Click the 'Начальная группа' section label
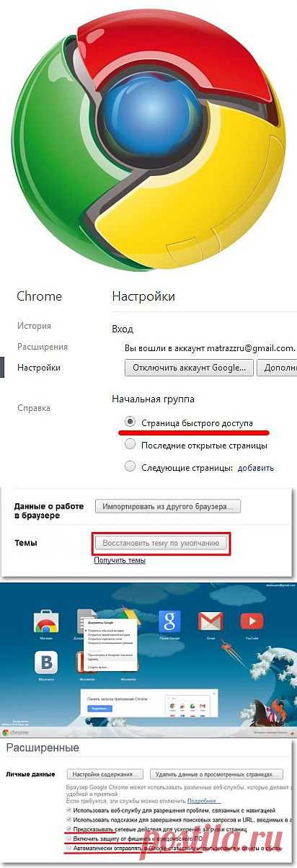Image resolution: width=297 pixels, height=868 pixels. [x=153, y=399]
